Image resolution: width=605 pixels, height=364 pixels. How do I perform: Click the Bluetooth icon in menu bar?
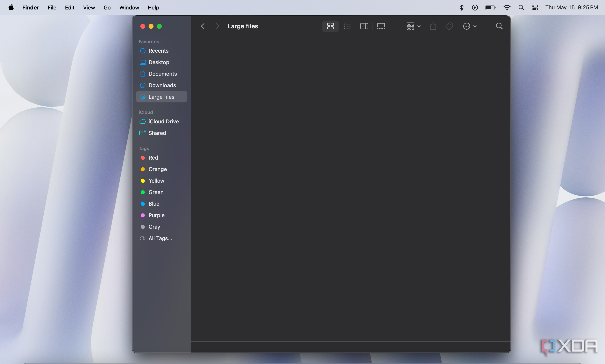pyautogui.click(x=462, y=8)
